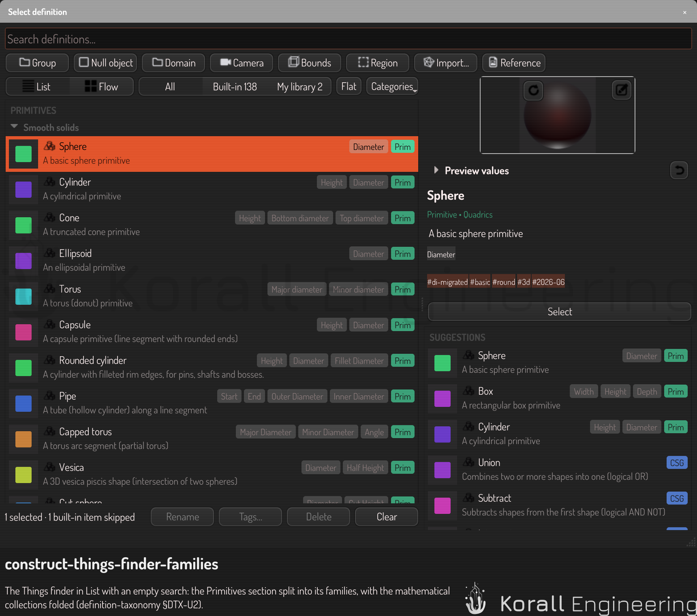The width and height of the screenshot is (697, 616).
Task: Click the Delete button
Action: tap(319, 517)
